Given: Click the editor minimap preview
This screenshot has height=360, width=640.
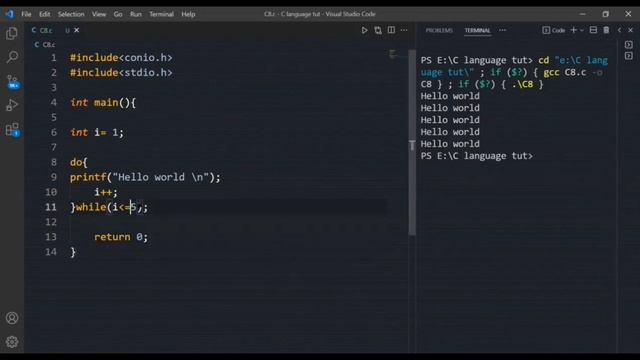Looking at the screenshot, I should coord(393,53).
